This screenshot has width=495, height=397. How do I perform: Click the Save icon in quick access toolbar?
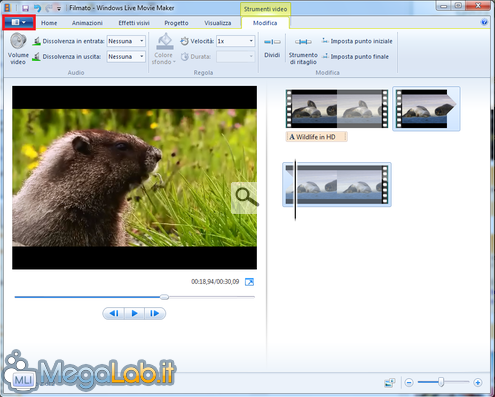coord(25,8)
